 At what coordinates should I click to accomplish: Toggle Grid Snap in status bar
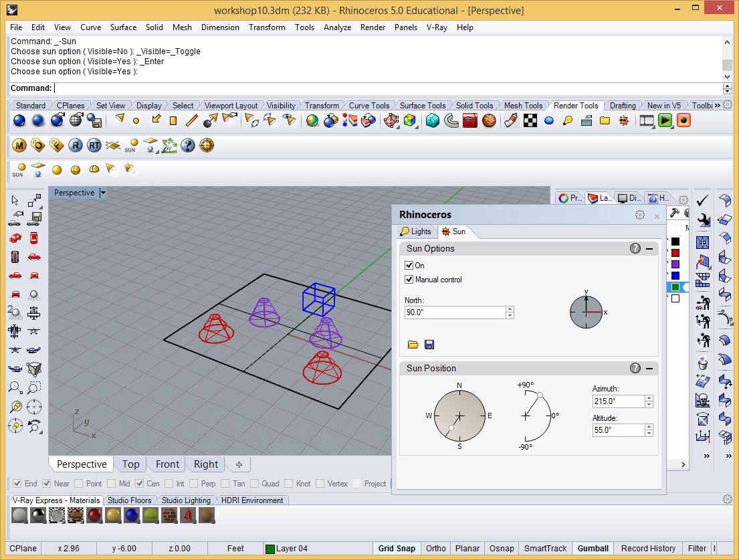point(397,549)
